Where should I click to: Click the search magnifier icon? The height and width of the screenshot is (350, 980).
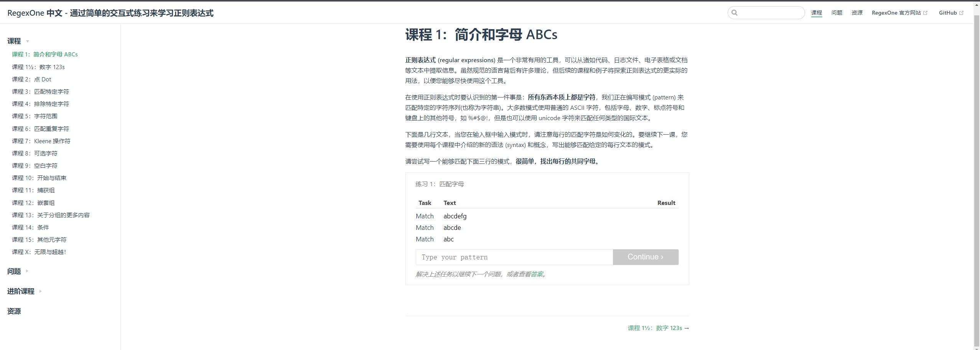point(735,12)
